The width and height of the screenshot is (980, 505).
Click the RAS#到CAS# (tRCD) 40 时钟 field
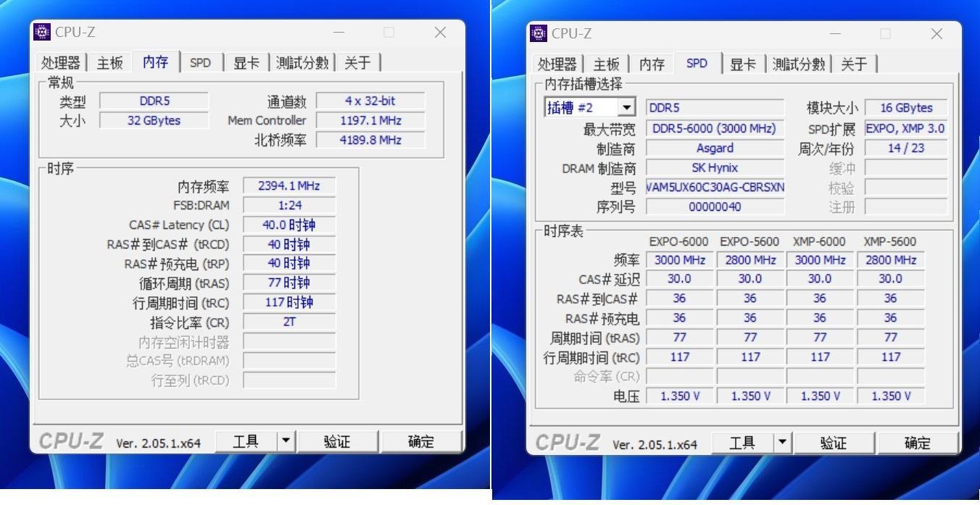tap(289, 245)
